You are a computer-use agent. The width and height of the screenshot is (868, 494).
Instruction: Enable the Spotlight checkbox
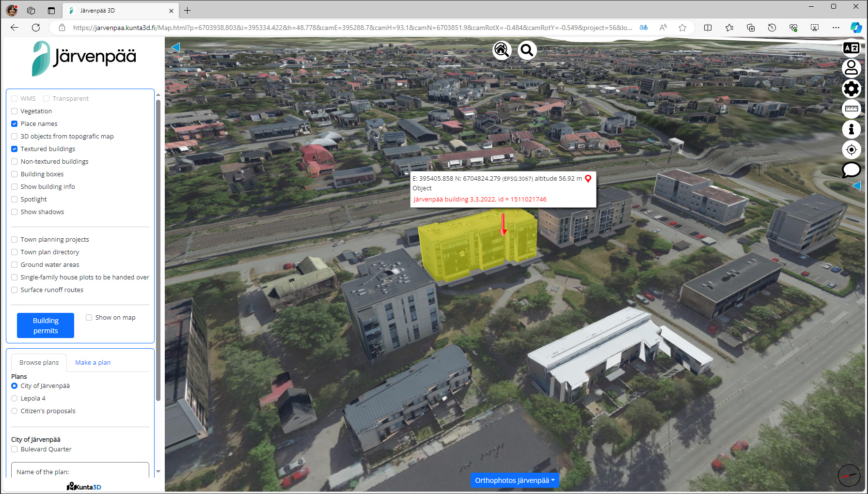(15, 199)
